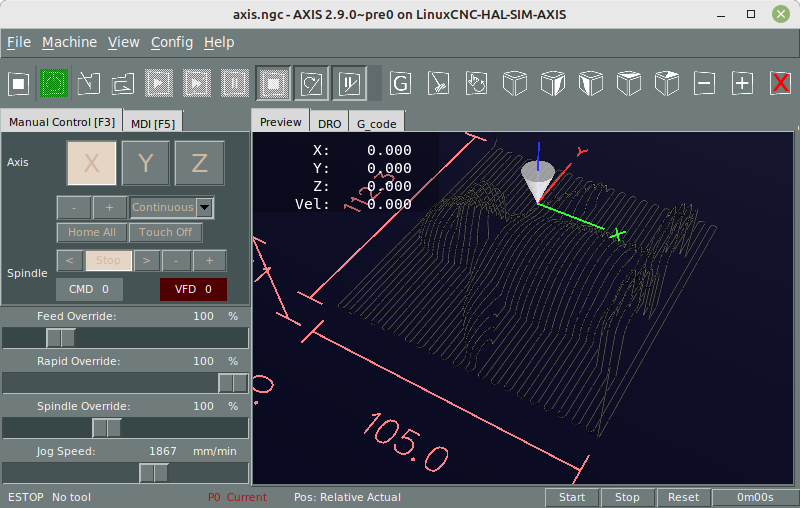
Task: Click the spindle Stop button
Action: click(x=108, y=261)
